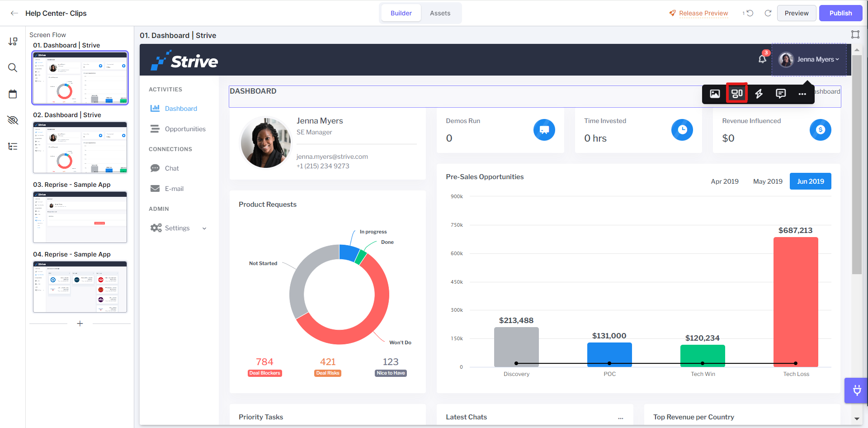Go back using the top-left arrow
The image size is (868, 428).
[x=14, y=13]
